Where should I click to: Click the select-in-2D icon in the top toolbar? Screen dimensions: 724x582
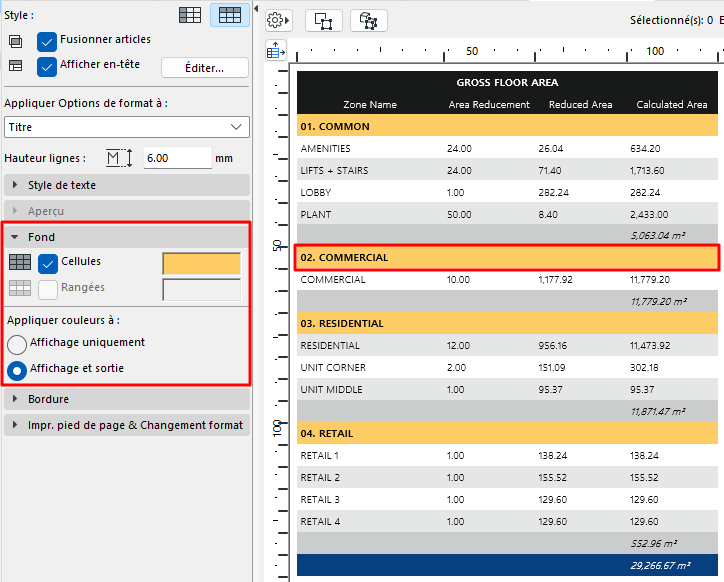point(324,20)
